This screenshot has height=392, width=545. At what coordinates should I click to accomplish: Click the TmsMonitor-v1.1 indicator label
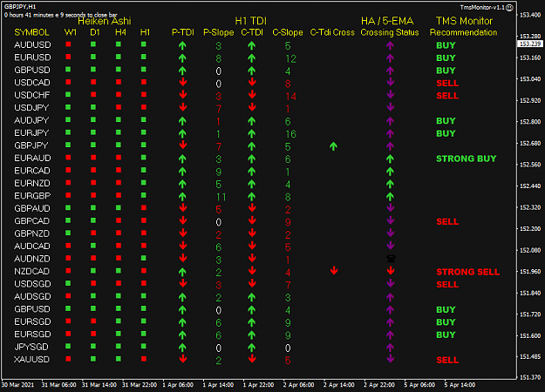tap(482, 7)
